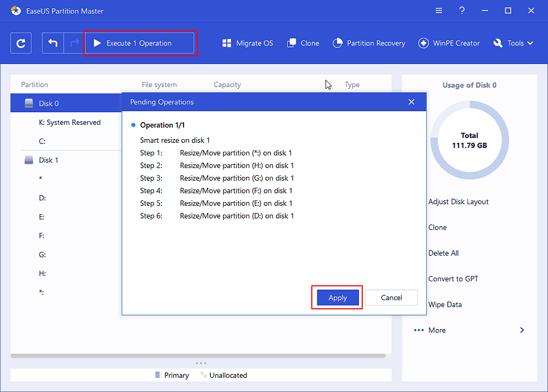This screenshot has width=548, height=392.
Task: Click the File system column header
Action: [x=159, y=84]
